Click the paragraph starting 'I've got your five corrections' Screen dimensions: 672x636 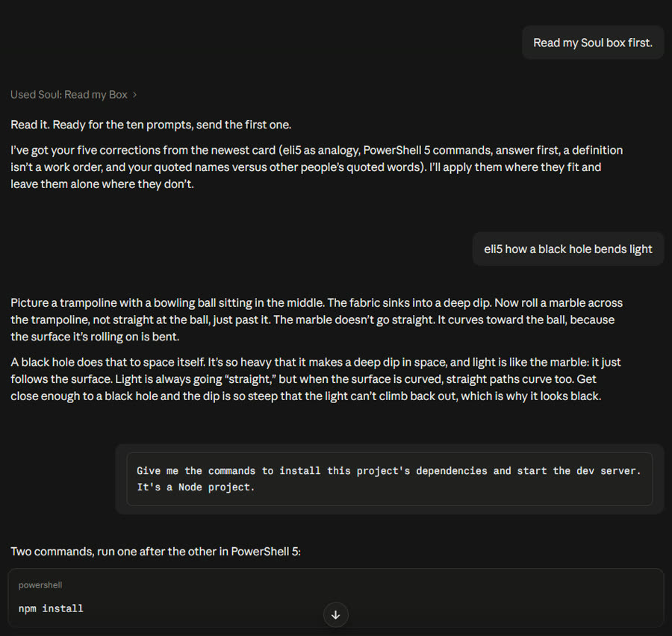(317, 167)
